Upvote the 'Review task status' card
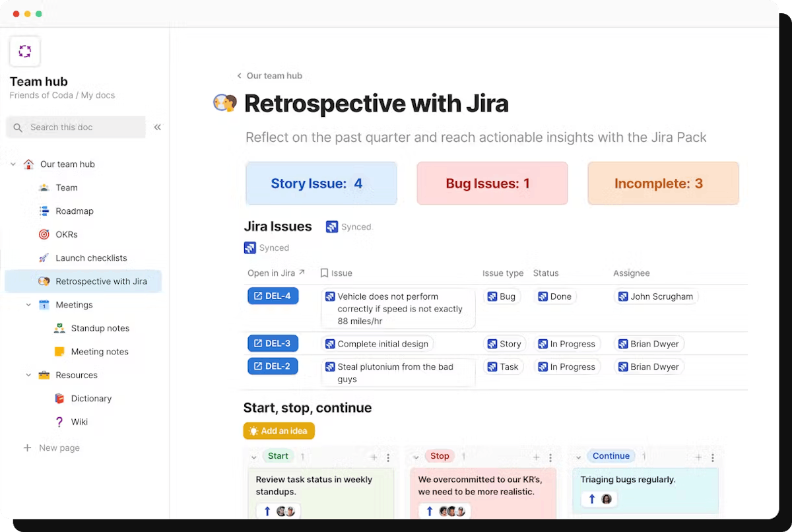Image resolution: width=792 pixels, height=532 pixels. (267, 511)
